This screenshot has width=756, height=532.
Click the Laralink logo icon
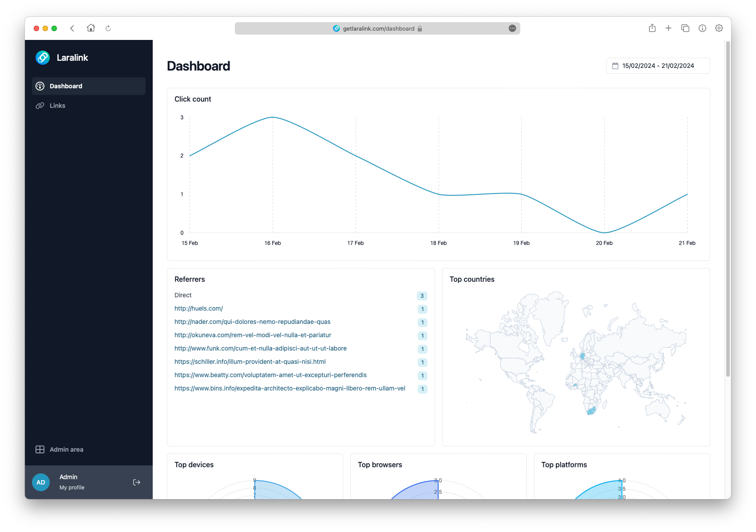[42, 57]
